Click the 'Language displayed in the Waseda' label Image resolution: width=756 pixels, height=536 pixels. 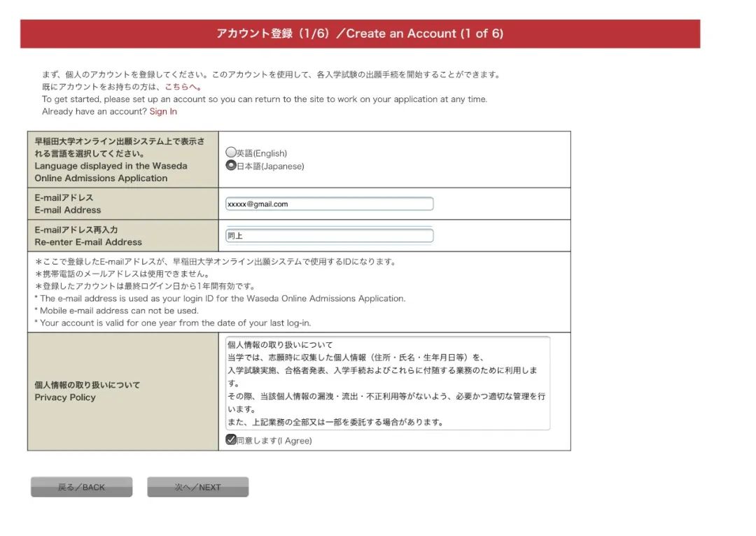point(111,166)
